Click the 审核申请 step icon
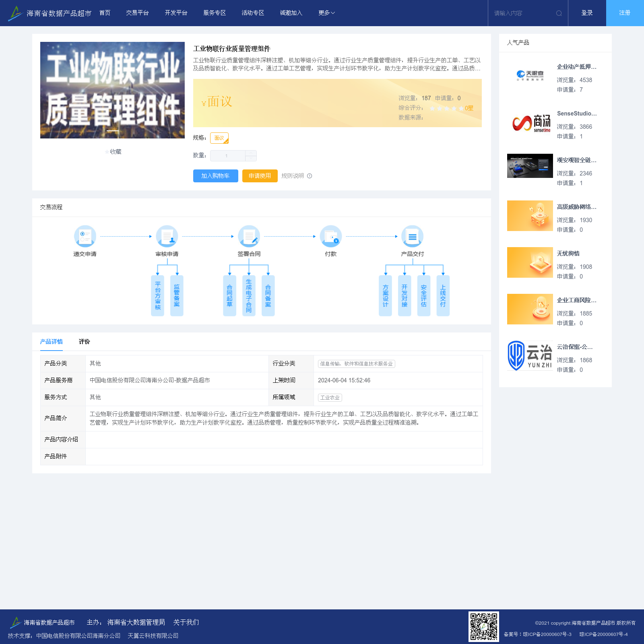The width and height of the screenshot is (644, 644). coord(167,236)
